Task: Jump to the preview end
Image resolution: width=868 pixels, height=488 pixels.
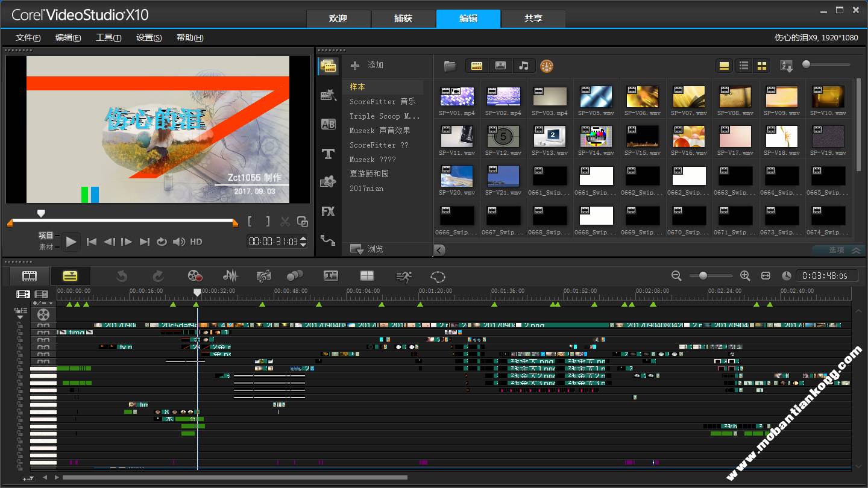Action: point(144,242)
